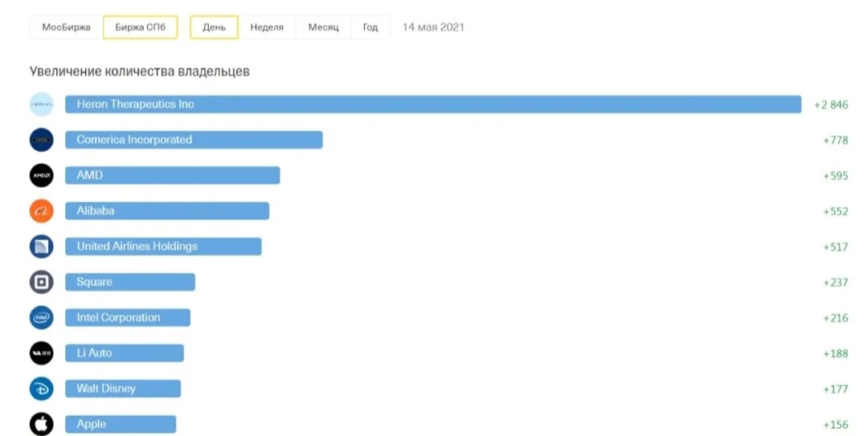Click the Comerica Incorporated logo icon

[x=42, y=140]
